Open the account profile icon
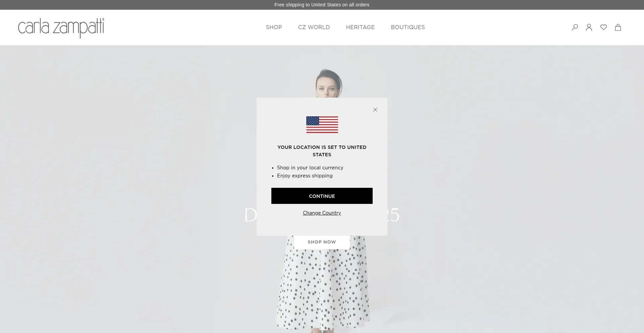The width and height of the screenshot is (644, 333). 589,27
